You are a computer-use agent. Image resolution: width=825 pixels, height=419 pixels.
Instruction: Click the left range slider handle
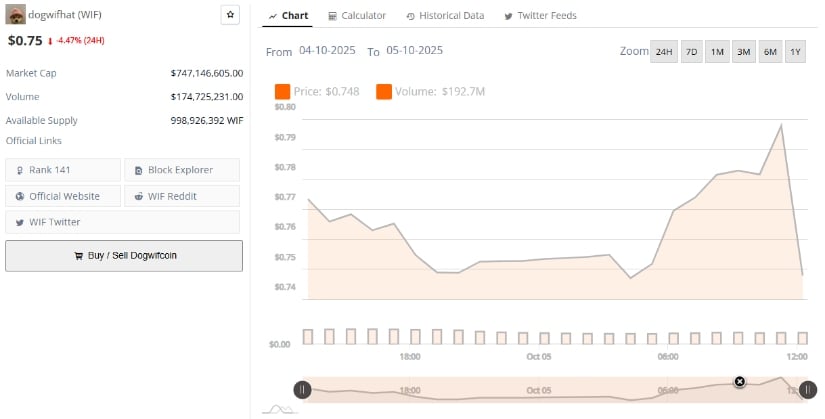point(301,390)
